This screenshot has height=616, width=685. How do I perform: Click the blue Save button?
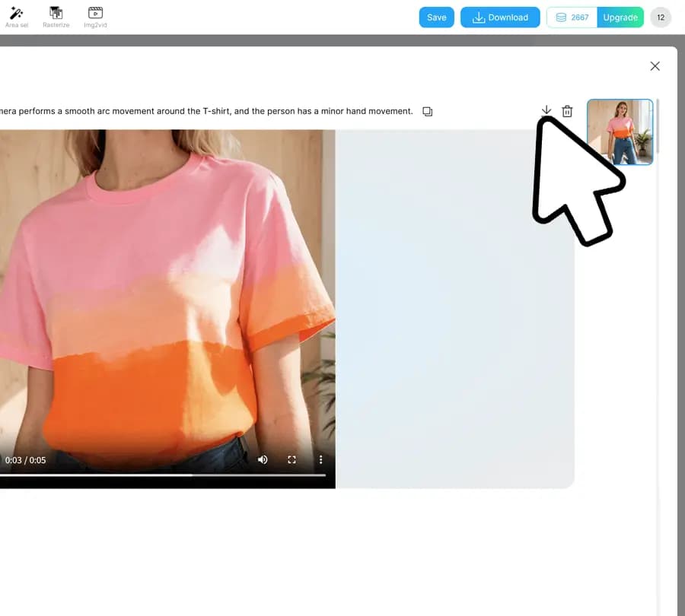point(436,17)
